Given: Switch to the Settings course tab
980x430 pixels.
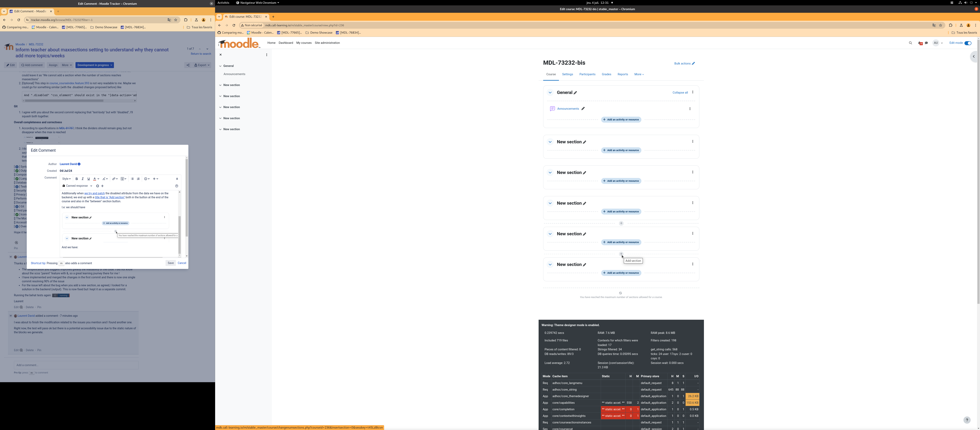Looking at the screenshot, I should click(568, 74).
